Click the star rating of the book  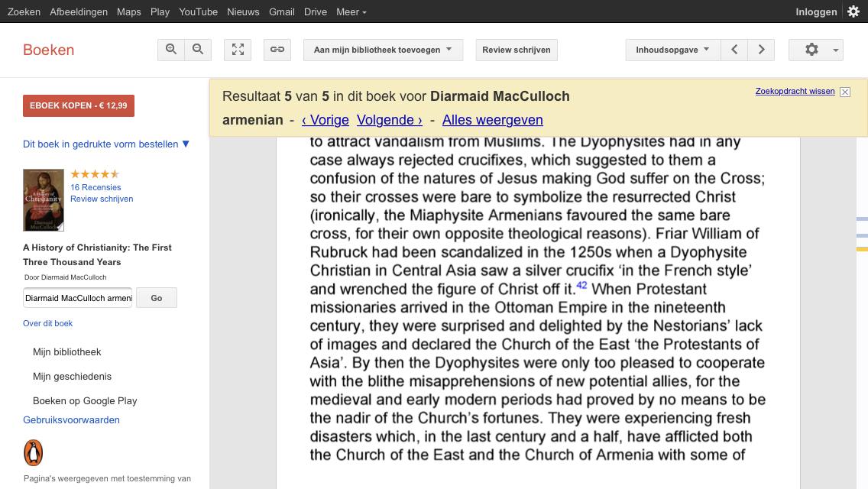click(95, 174)
